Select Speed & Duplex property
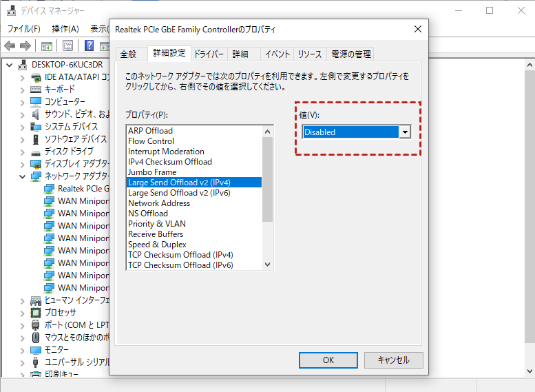Viewport: 535px width, 392px height. (x=193, y=245)
